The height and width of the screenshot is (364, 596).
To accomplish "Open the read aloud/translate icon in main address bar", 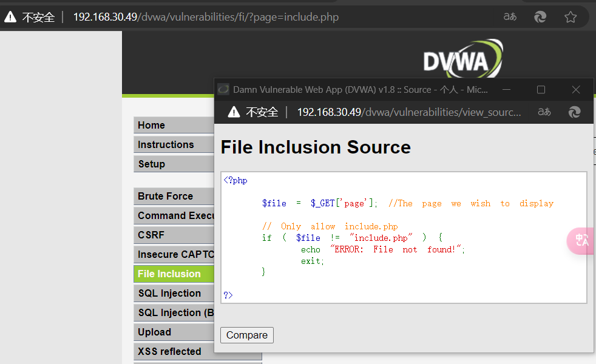I will (x=510, y=17).
